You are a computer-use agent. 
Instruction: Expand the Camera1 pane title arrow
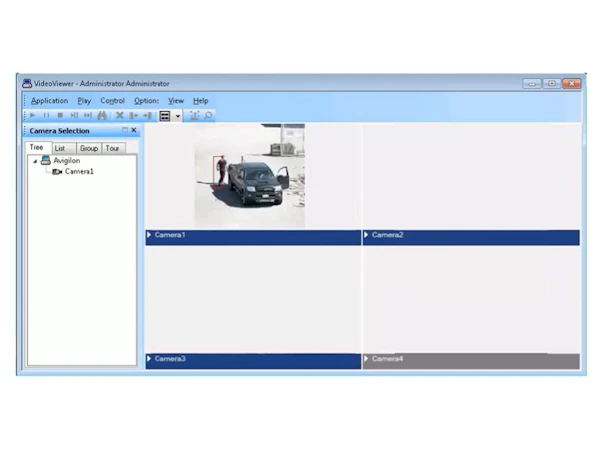[149, 235]
